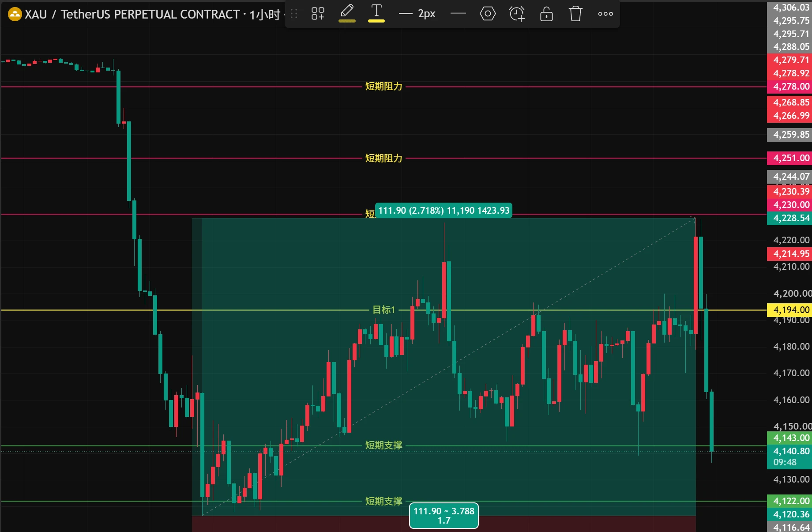Click the pencil line color tool
Viewport: 812px width, 532px height.
347,13
